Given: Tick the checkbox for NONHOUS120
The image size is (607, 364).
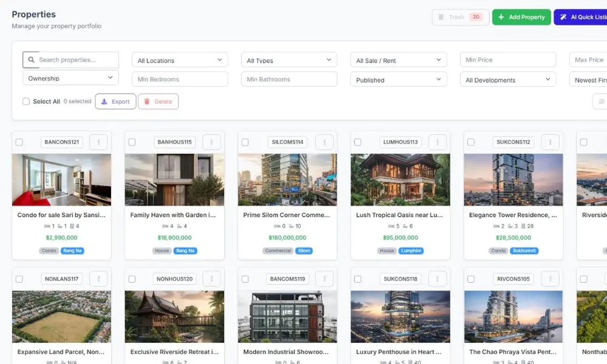Looking at the screenshot, I should pyautogui.click(x=132, y=279).
